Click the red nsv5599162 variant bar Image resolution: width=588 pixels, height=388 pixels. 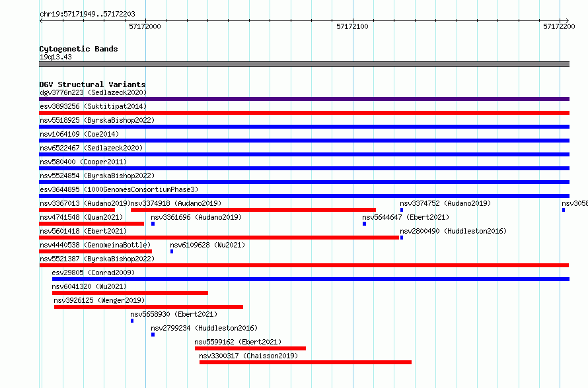[250, 348]
